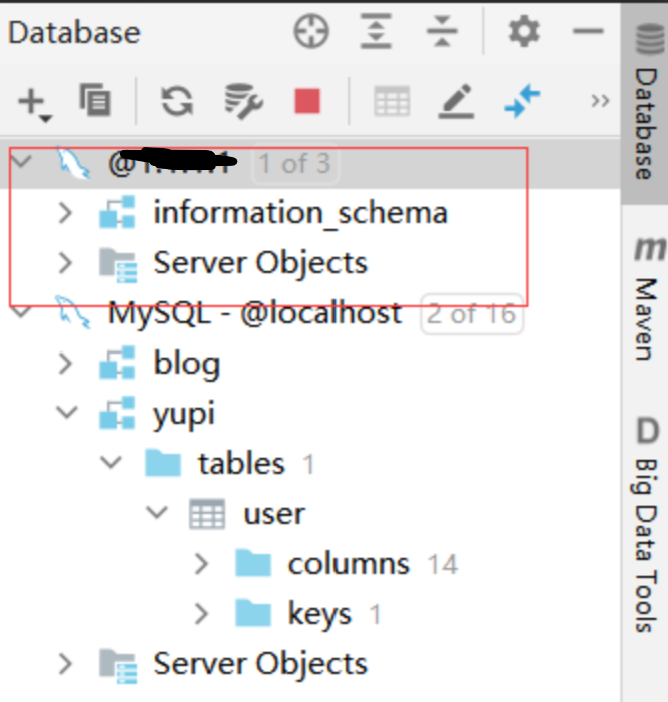Click the Expand All icon

coord(376,32)
